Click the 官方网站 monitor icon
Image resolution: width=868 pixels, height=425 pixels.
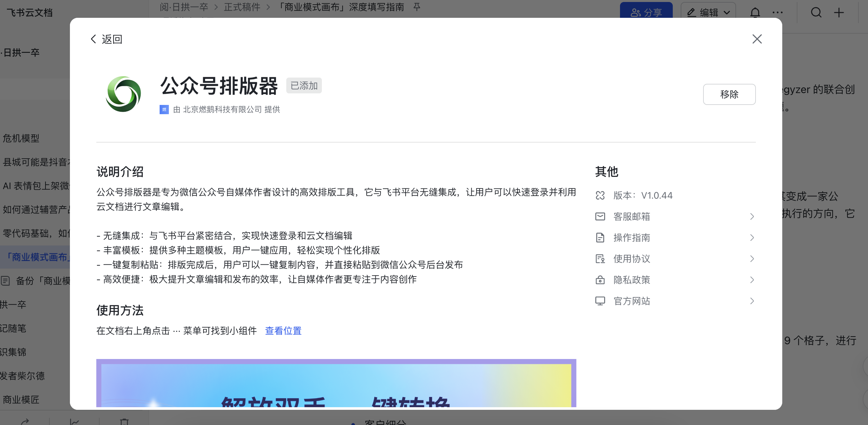click(600, 301)
